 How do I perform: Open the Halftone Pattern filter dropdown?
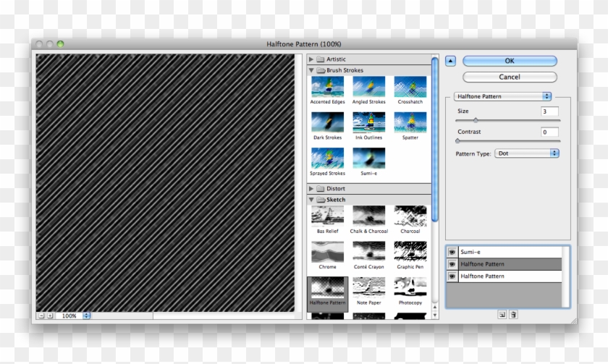coord(502,96)
